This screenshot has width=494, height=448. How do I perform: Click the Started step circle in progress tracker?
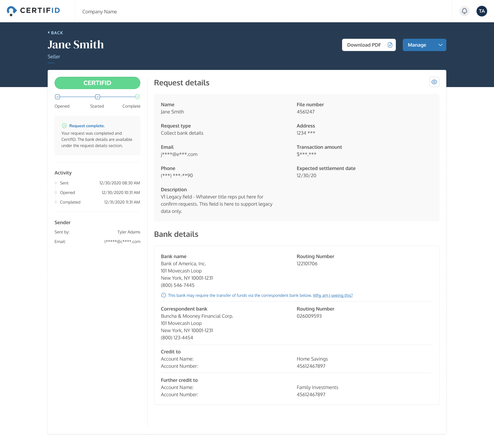tap(97, 97)
